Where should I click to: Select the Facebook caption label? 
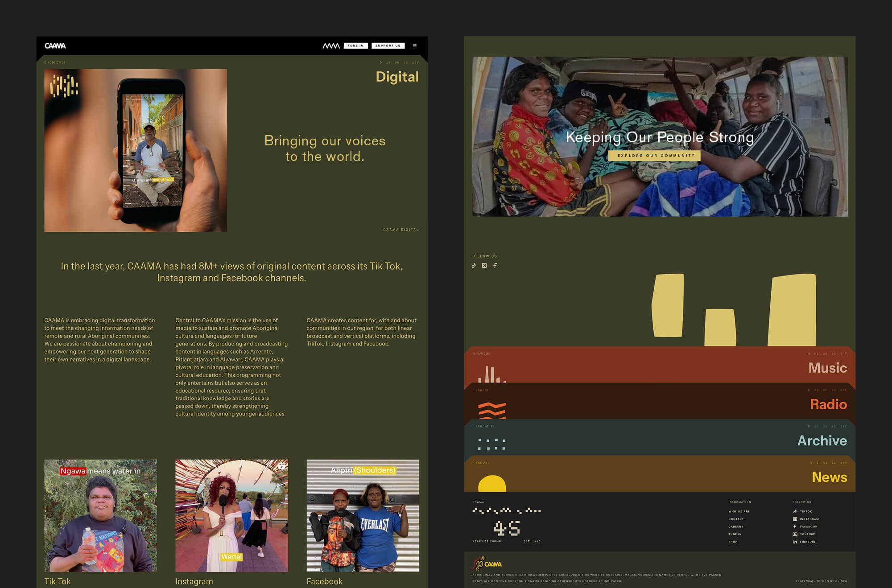pyautogui.click(x=324, y=581)
